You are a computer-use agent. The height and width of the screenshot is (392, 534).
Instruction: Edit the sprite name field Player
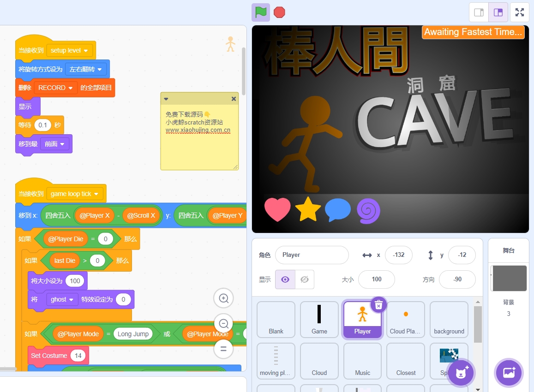coord(312,255)
